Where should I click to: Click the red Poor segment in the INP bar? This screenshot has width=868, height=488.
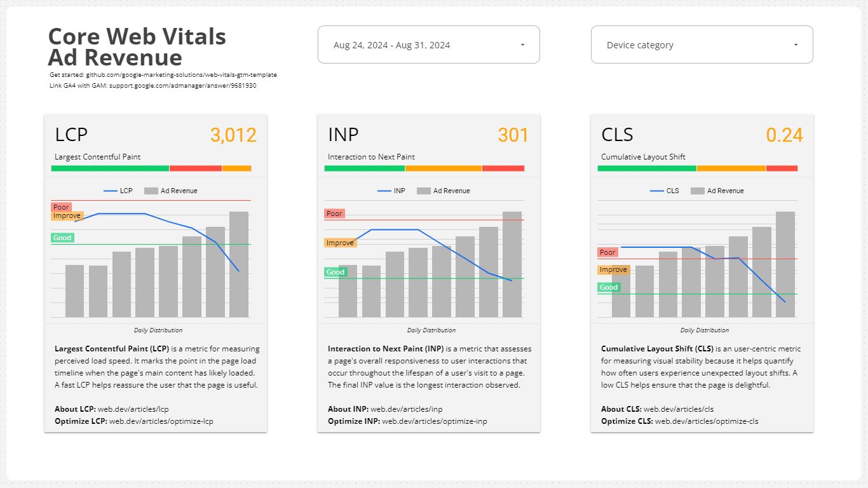click(503, 168)
